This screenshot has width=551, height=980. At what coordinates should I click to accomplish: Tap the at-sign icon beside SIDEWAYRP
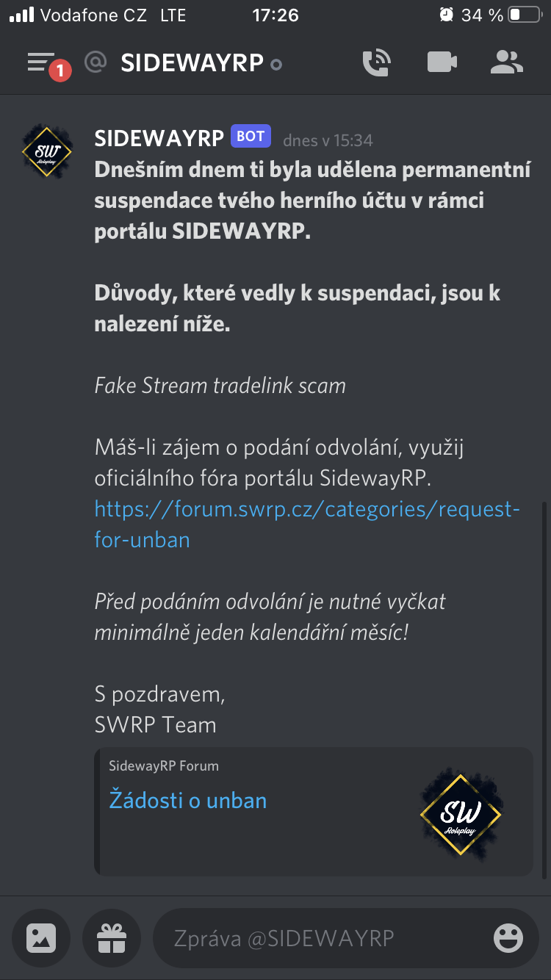point(96,62)
